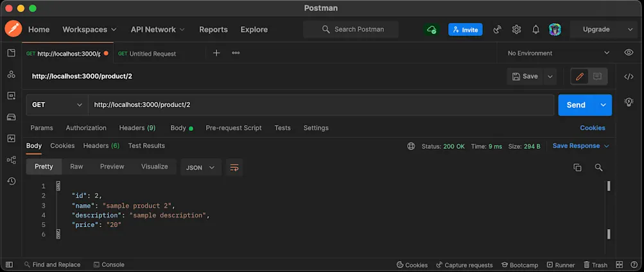Toggle two-pane layout icon in status bar
Image resolution: width=644 pixels, height=272 pixels.
[620, 264]
